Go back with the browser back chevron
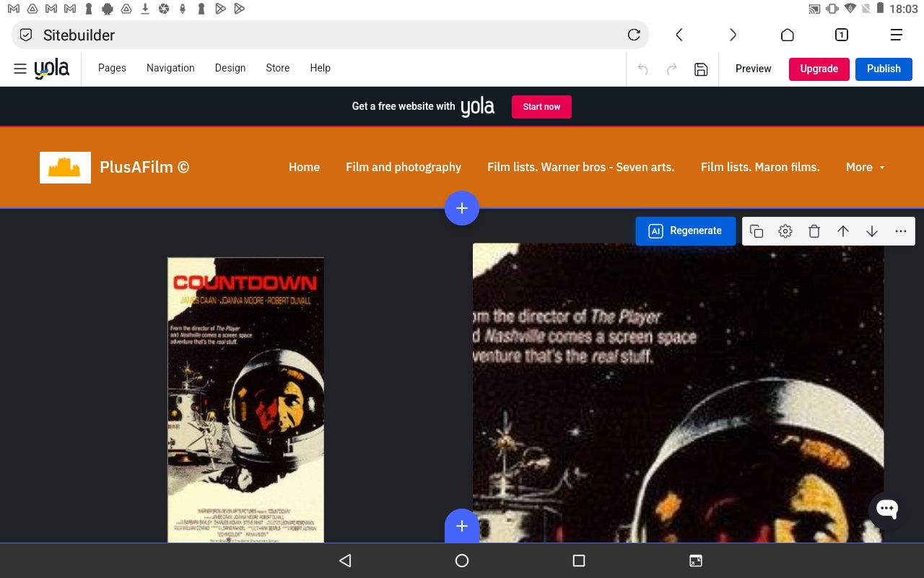924x578 pixels. click(679, 35)
